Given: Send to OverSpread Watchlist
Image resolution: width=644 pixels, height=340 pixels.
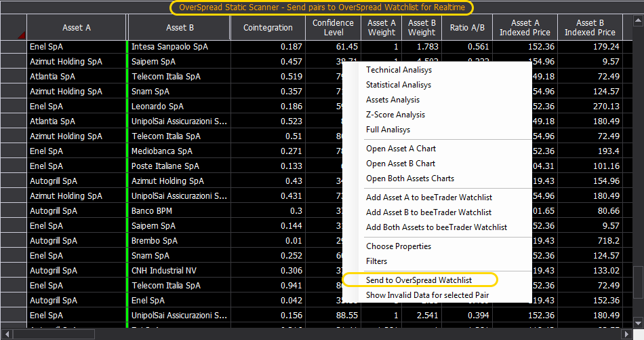Looking at the screenshot, I should (x=419, y=280).
